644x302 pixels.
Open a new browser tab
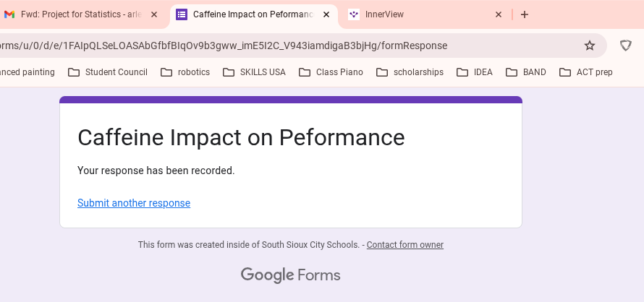pos(525,14)
